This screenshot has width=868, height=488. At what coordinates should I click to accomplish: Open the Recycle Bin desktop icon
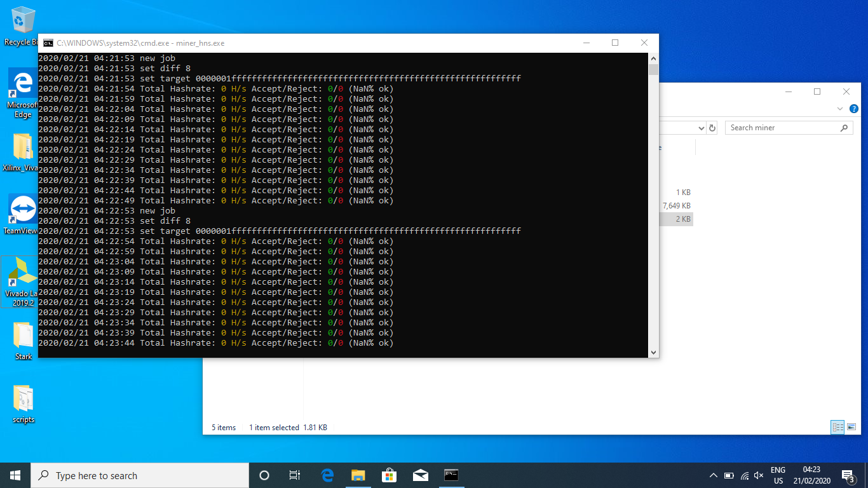[23, 27]
